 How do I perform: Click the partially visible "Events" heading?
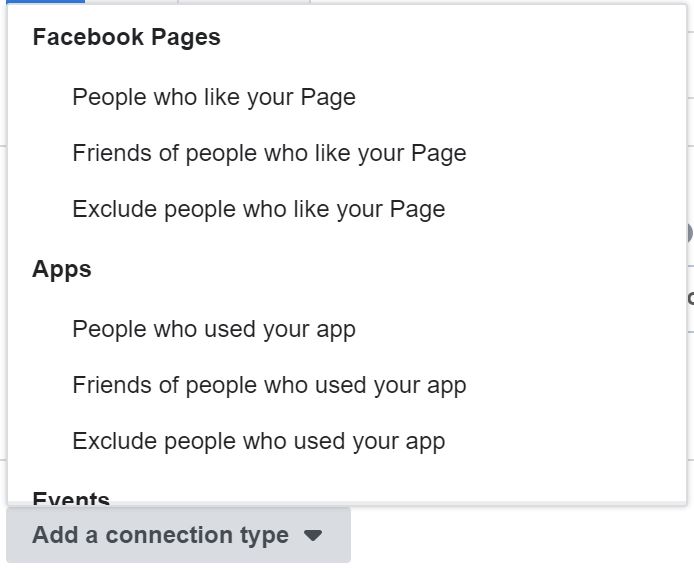[71, 498]
